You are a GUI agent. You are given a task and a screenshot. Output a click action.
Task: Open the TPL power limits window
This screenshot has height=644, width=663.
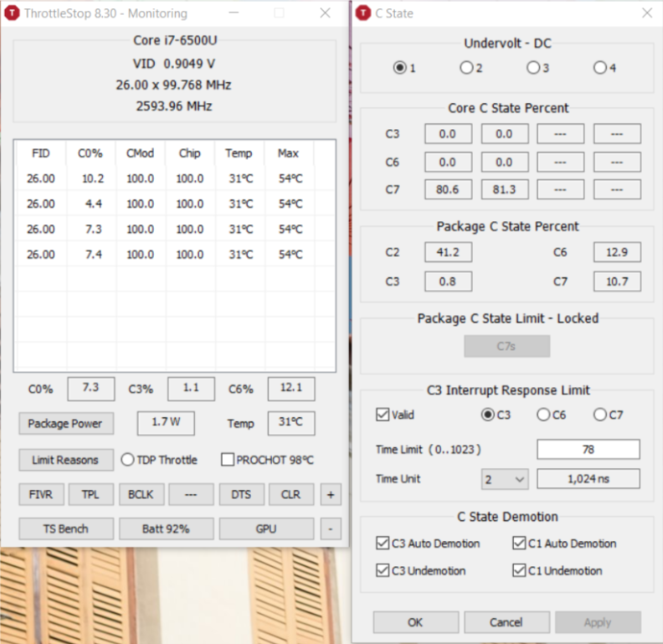pos(90,494)
